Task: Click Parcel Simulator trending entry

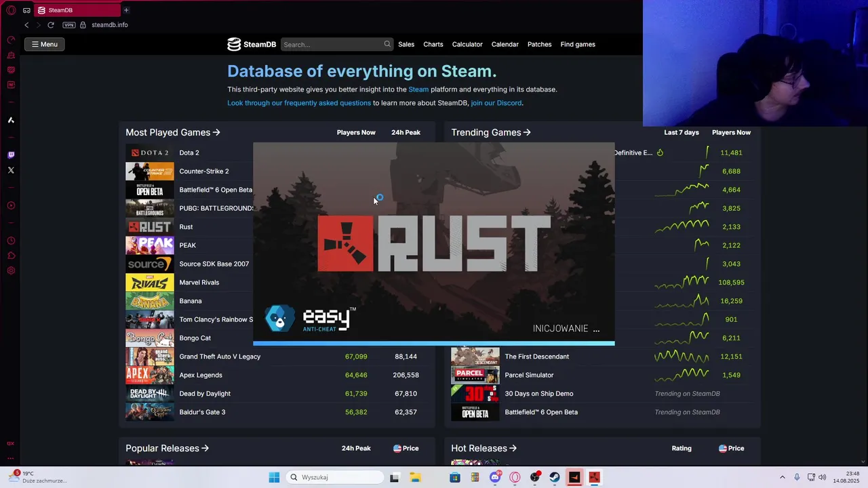Action: [x=530, y=375]
